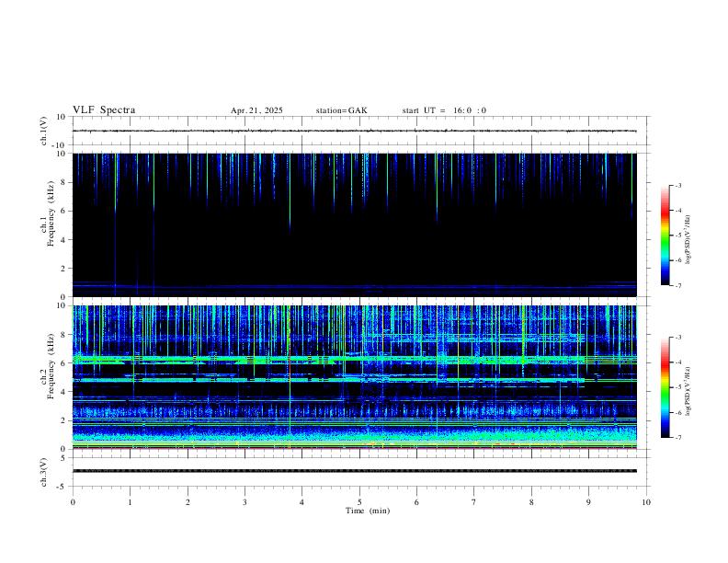The height and width of the screenshot is (563, 728).
Task: Click the "-3" tick on lower colorbar
Action: tap(677, 338)
